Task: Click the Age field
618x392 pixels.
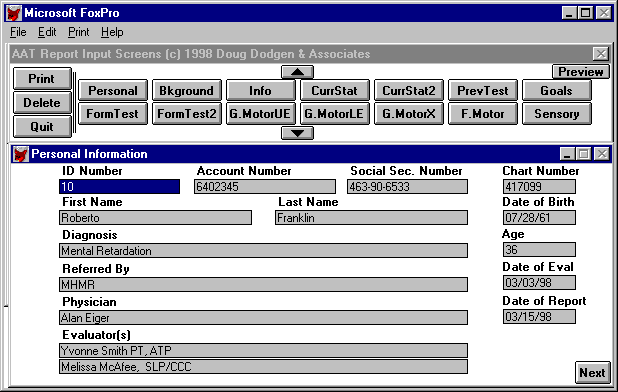Action: click(539, 249)
